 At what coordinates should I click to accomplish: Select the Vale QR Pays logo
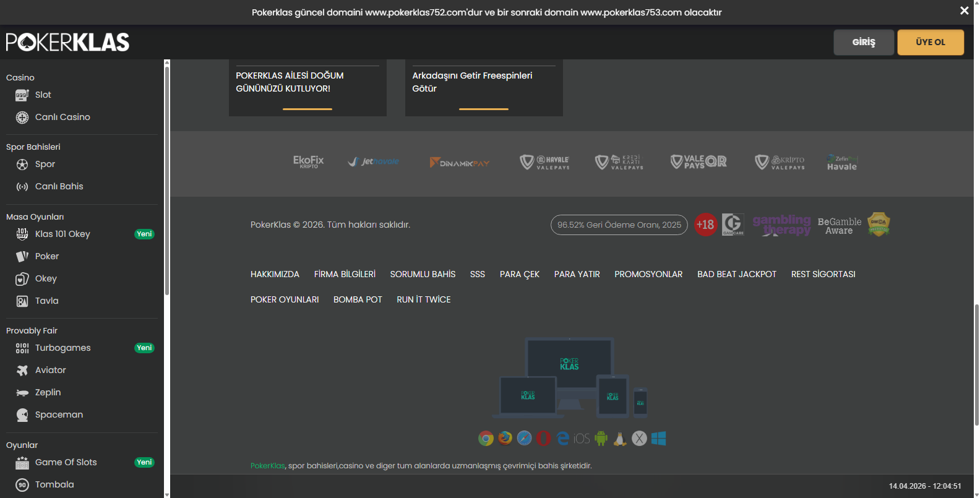click(x=698, y=162)
